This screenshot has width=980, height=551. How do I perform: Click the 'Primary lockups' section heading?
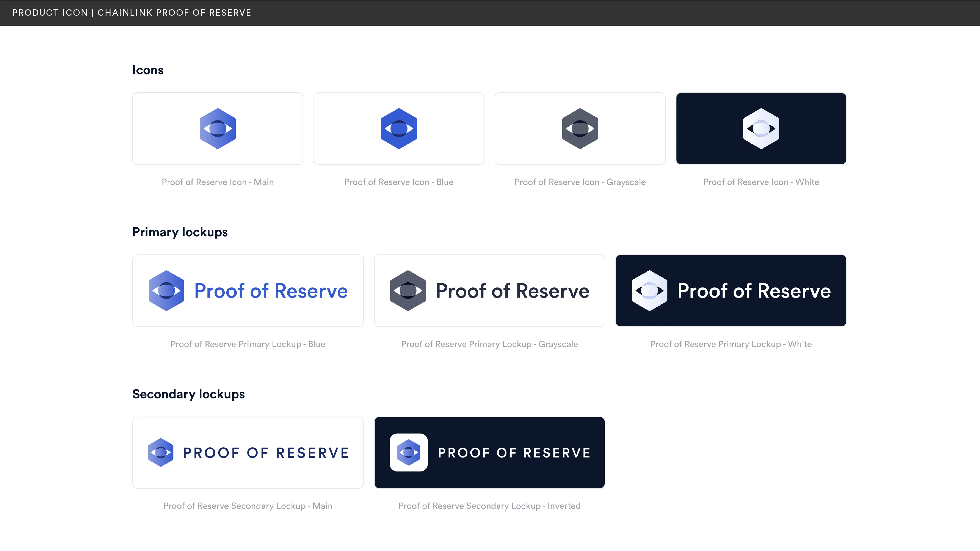pos(180,232)
